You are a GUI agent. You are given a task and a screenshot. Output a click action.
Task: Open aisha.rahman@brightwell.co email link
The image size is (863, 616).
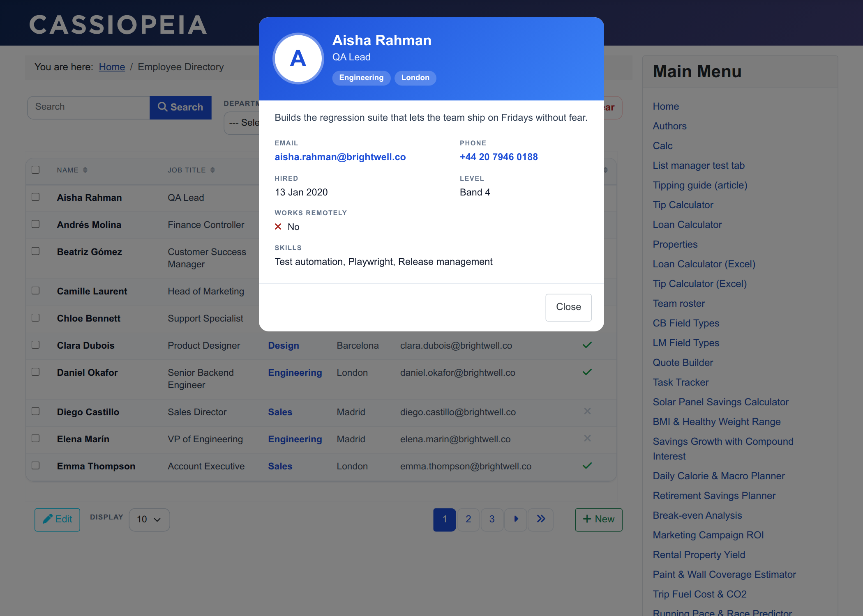(x=340, y=157)
